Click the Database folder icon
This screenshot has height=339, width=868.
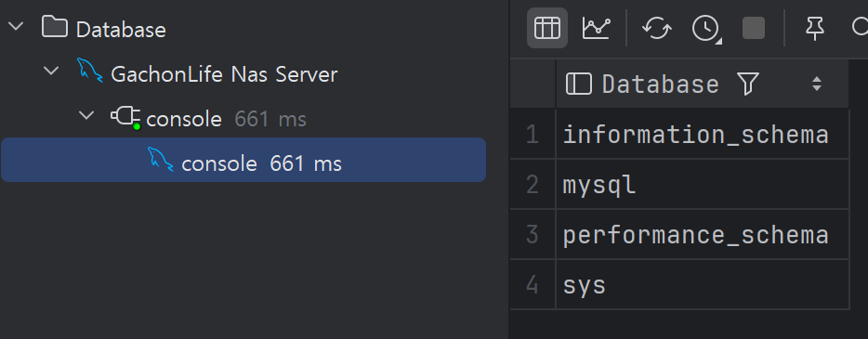(55, 28)
